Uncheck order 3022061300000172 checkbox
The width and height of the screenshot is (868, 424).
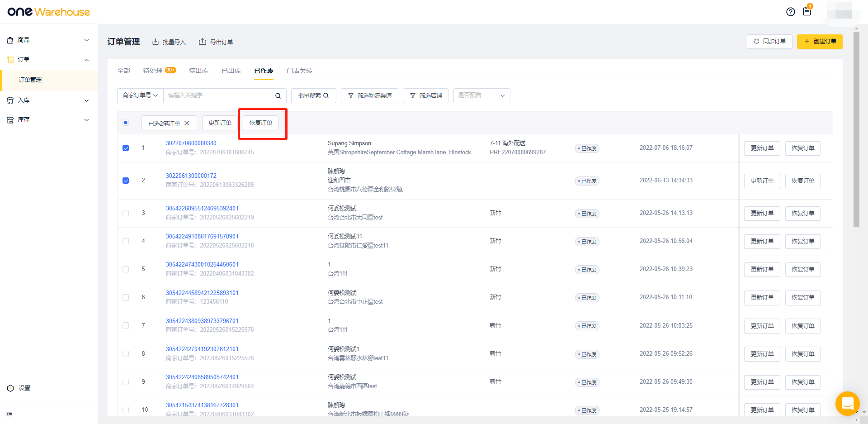(x=126, y=181)
